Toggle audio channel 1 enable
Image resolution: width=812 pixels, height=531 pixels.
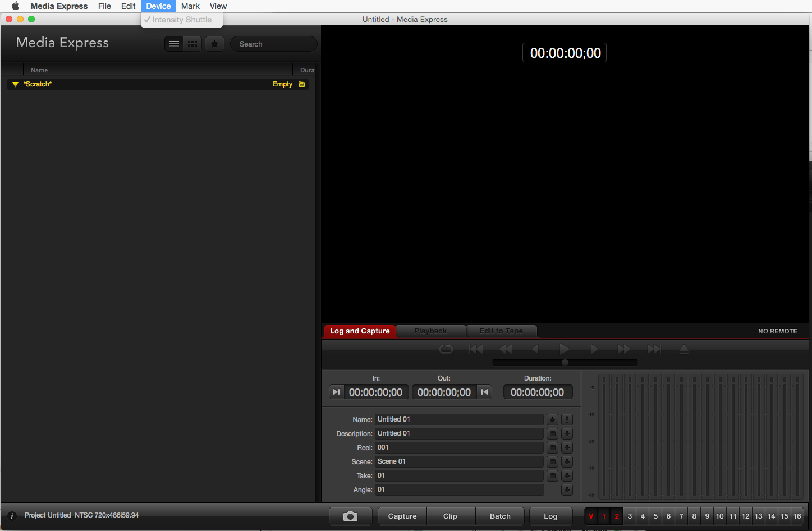click(x=604, y=516)
